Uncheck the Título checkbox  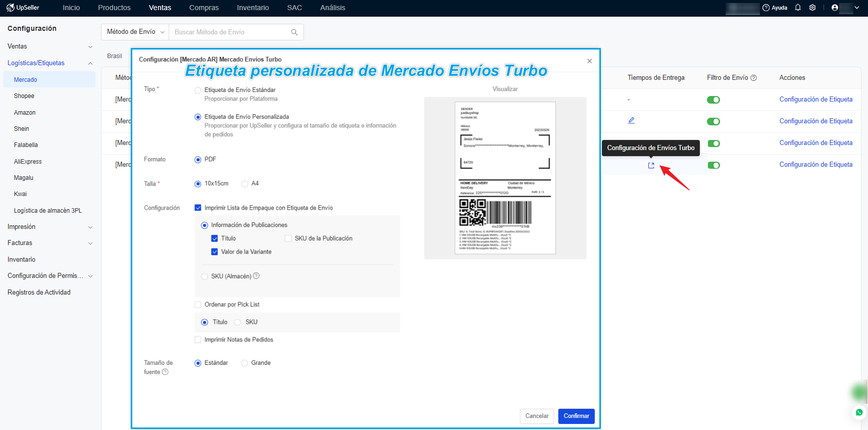[215, 238]
